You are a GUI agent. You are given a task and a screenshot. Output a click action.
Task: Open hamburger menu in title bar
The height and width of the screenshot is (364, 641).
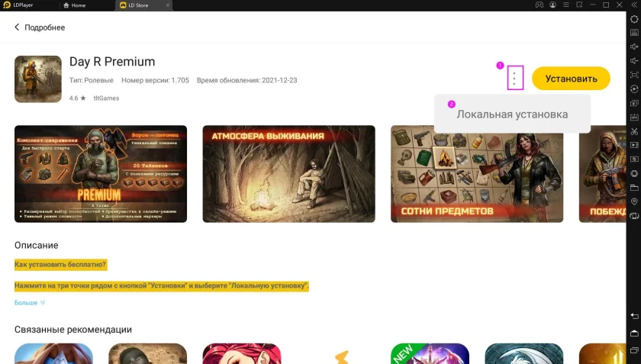[x=565, y=5]
